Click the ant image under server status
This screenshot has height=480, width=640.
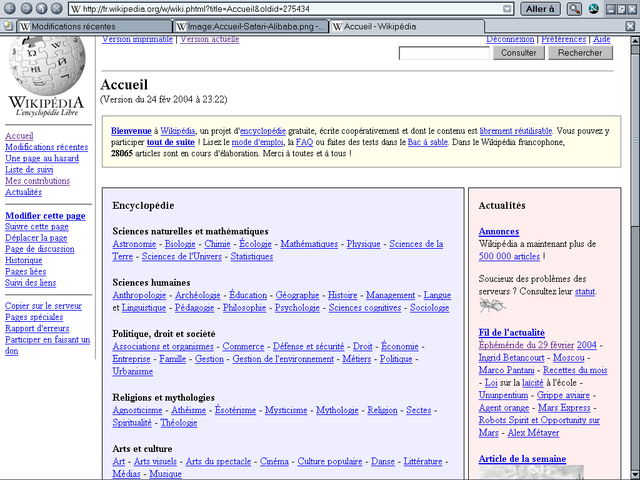pyautogui.click(x=492, y=304)
